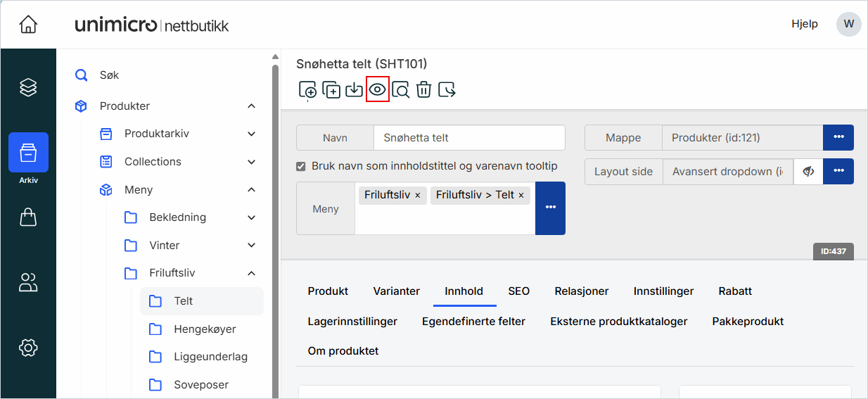868x399 pixels.
Task: Open the users icon in left sidebar
Action: (x=28, y=283)
